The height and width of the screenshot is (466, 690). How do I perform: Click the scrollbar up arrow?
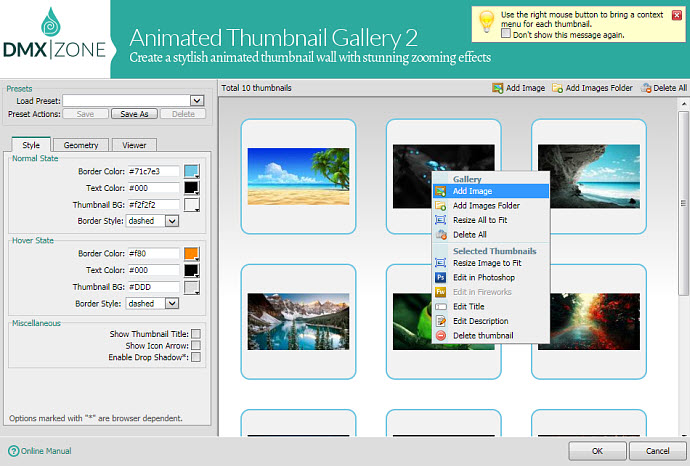683,104
